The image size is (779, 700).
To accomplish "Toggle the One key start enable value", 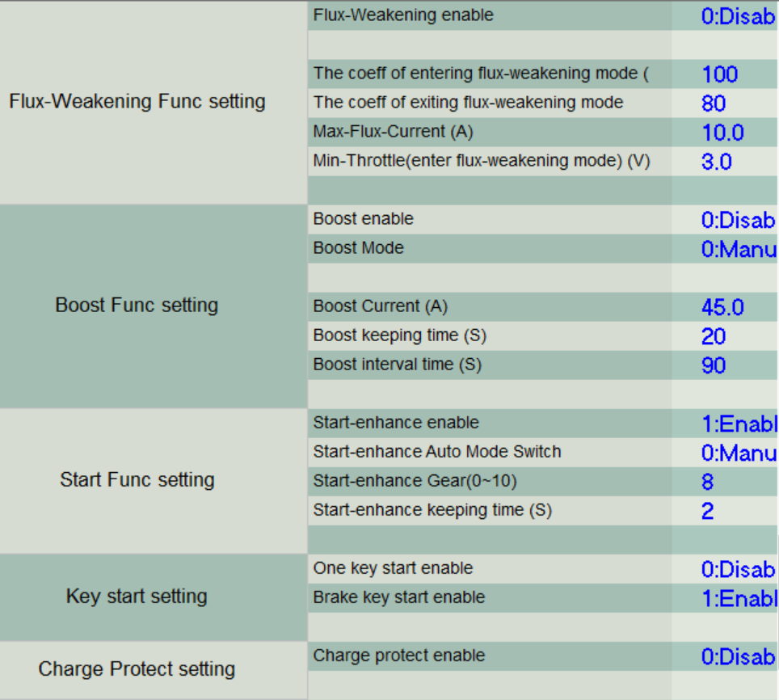I will pos(737,569).
